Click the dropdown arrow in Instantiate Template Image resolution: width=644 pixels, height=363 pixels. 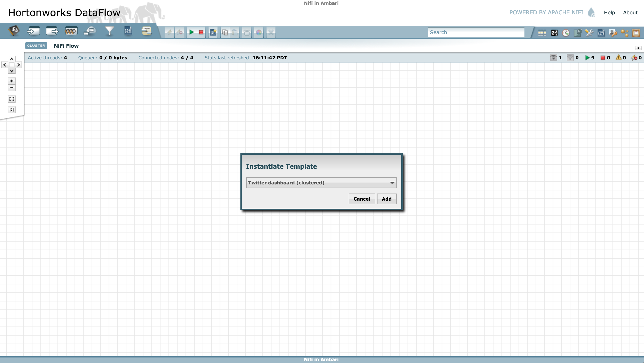coord(392,183)
